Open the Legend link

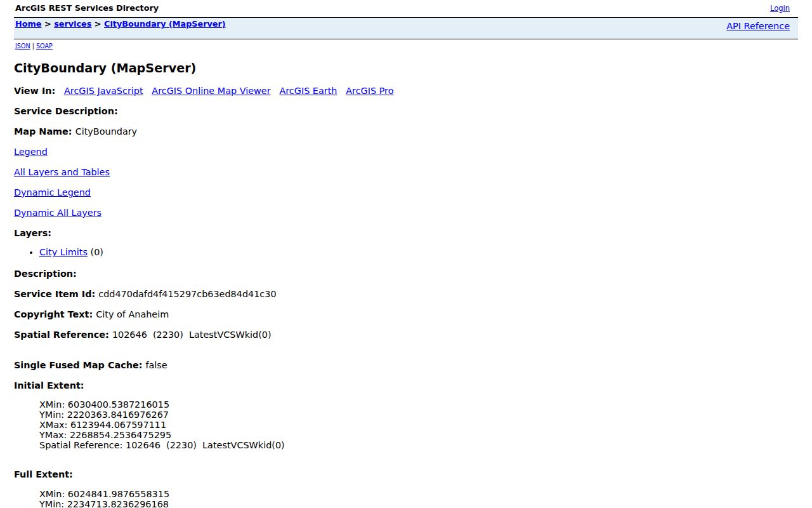pos(30,152)
